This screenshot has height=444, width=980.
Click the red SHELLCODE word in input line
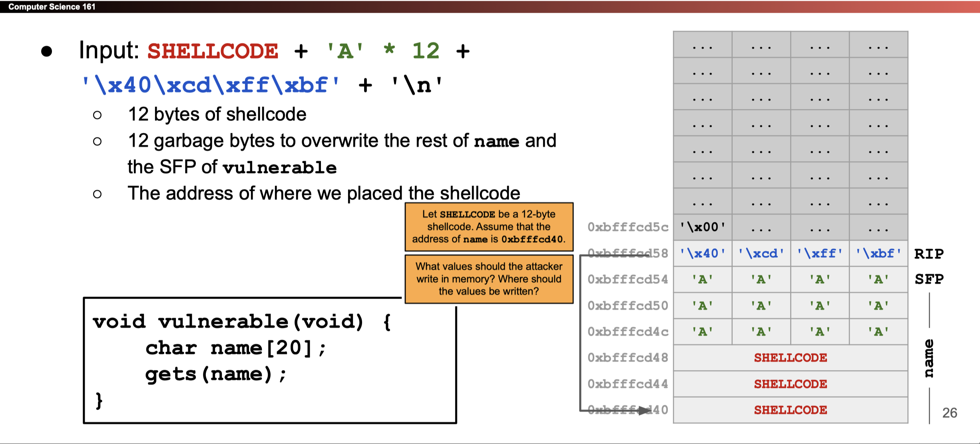pyautogui.click(x=213, y=52)
